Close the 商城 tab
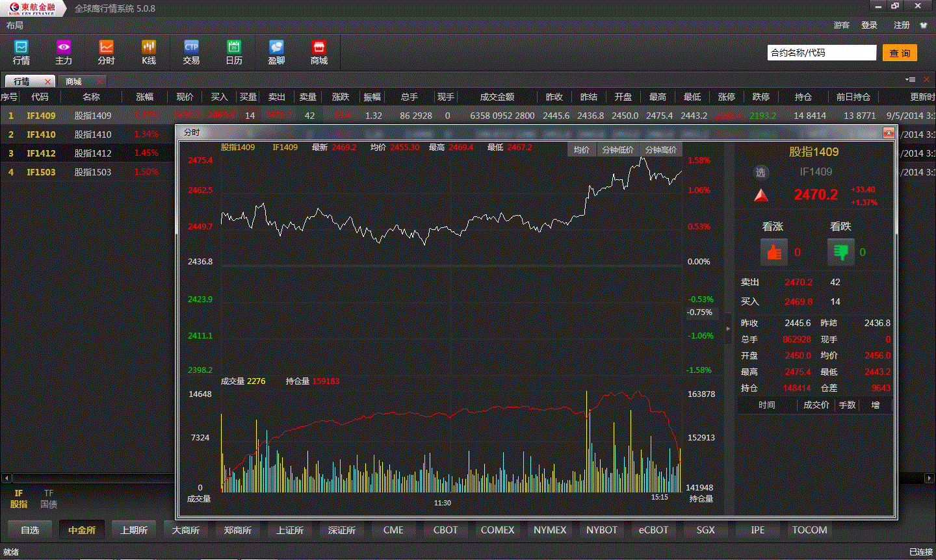The height and width of the screenshot is (560, 936). click(99, 82)
